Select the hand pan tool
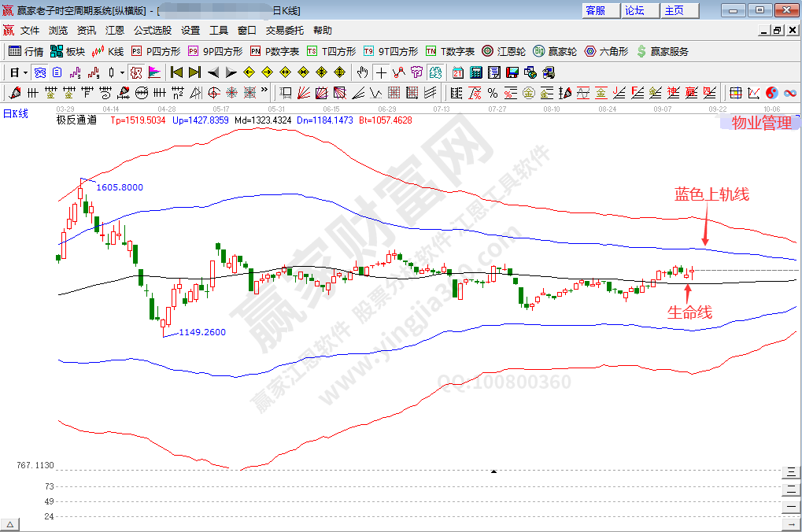 pyautogui.click(x=362, y=72)
